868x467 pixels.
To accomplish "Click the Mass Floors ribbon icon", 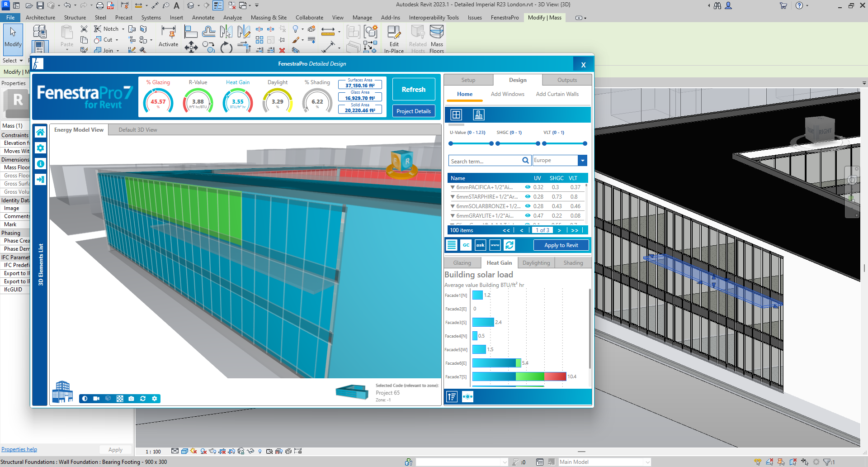I will click(437, 39).
